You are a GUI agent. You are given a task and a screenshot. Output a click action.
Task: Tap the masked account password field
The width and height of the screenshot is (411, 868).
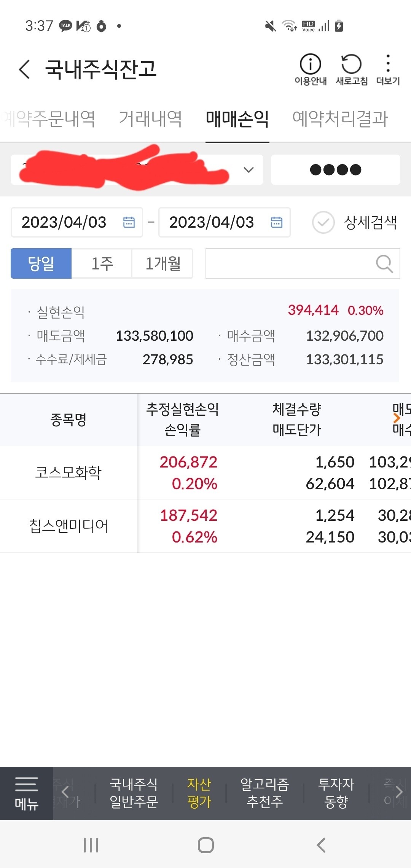pos(335,170)
